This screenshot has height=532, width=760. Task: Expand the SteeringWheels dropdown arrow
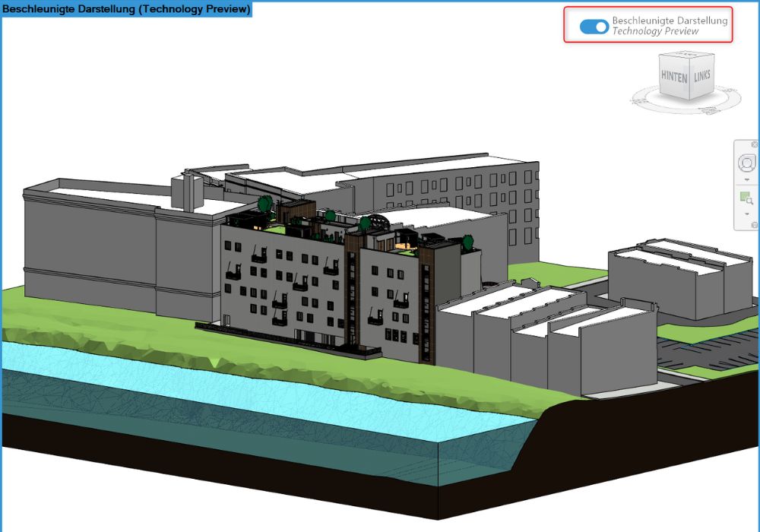[x=747, y=180]
